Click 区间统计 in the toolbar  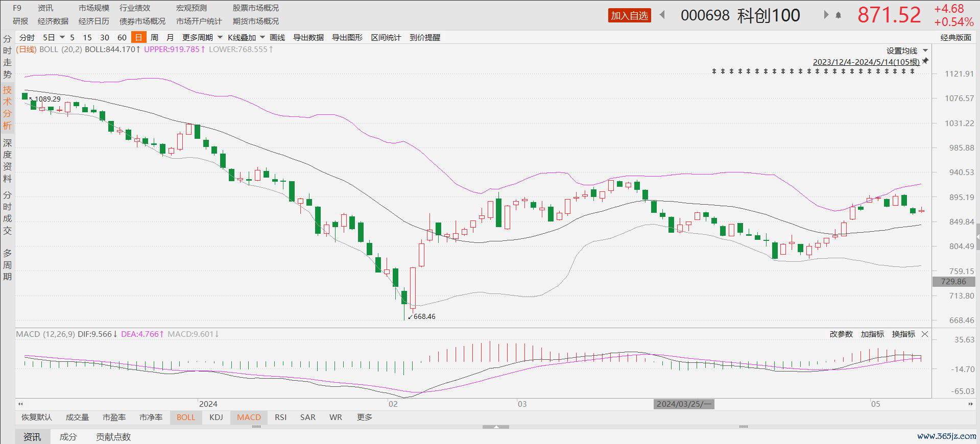pos(386,37)
